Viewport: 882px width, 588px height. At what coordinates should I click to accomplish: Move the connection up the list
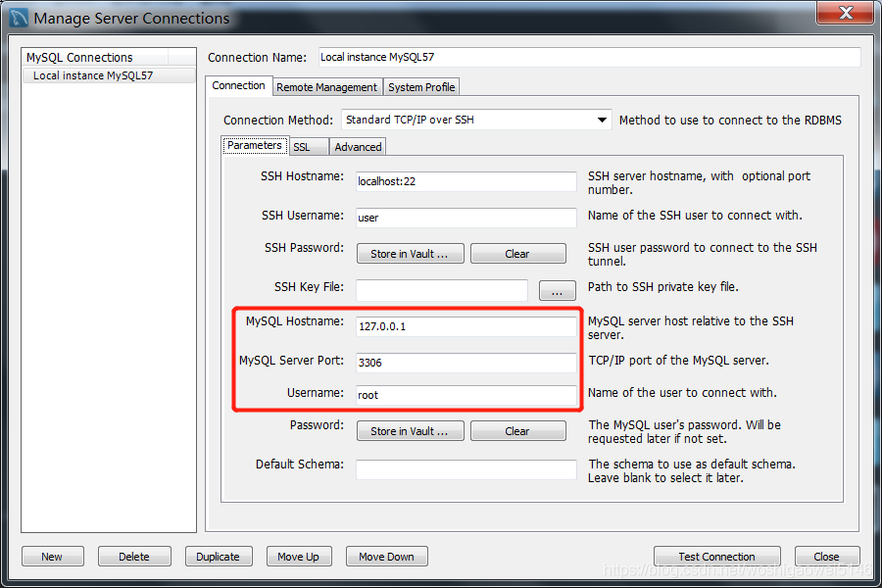point(299,556)
